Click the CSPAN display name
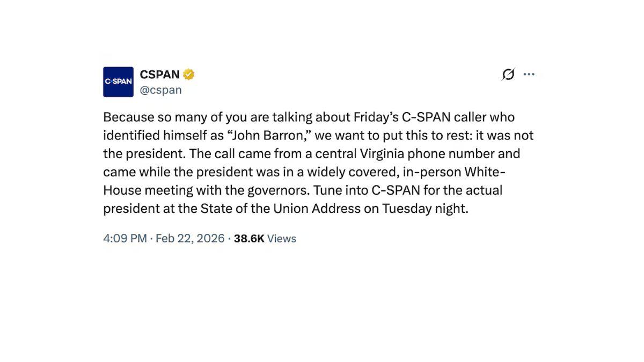 (x=160, y=74)
